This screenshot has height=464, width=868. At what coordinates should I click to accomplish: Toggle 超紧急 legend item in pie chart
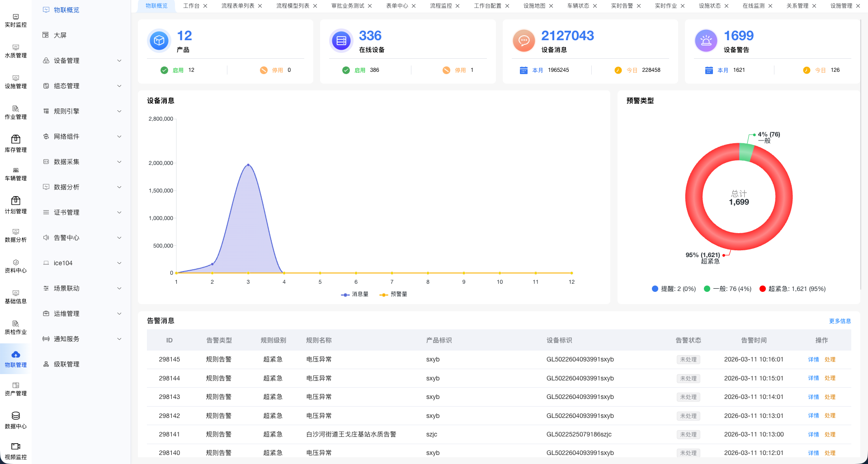tap(793, 289)
